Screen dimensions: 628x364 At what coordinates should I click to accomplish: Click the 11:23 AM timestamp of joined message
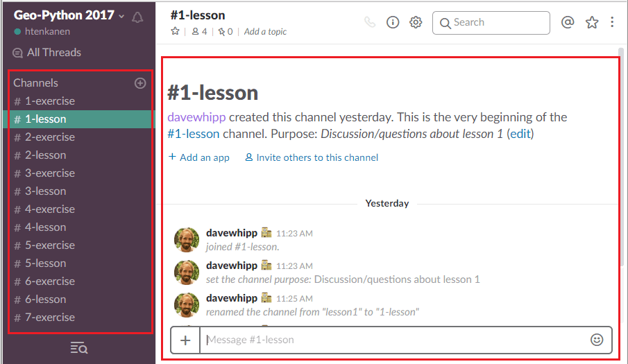(x=294, y=233)
